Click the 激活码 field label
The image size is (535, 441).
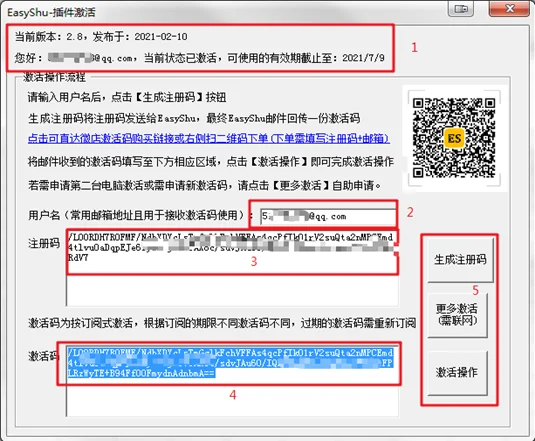click(x=44, y=356)
